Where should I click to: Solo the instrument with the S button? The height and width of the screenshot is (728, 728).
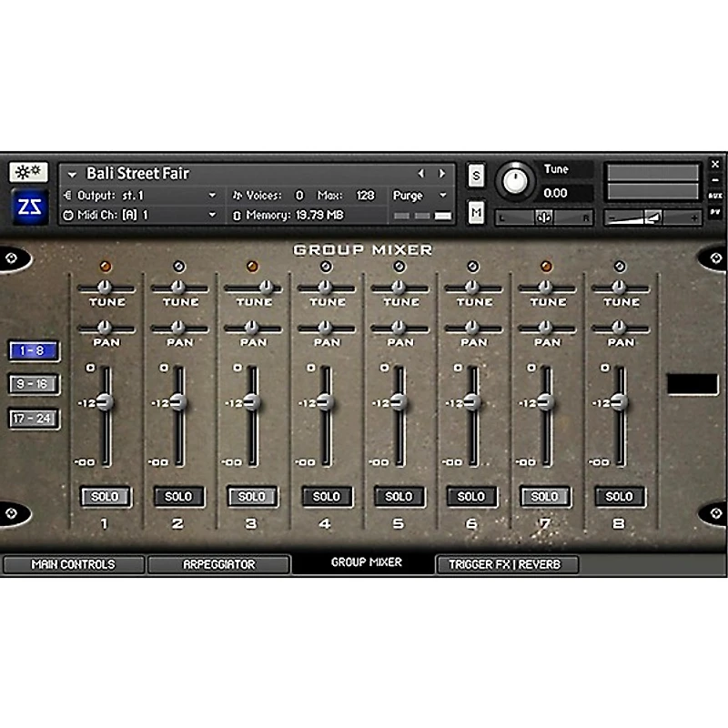pyautogui.click(x=476, y=176)
